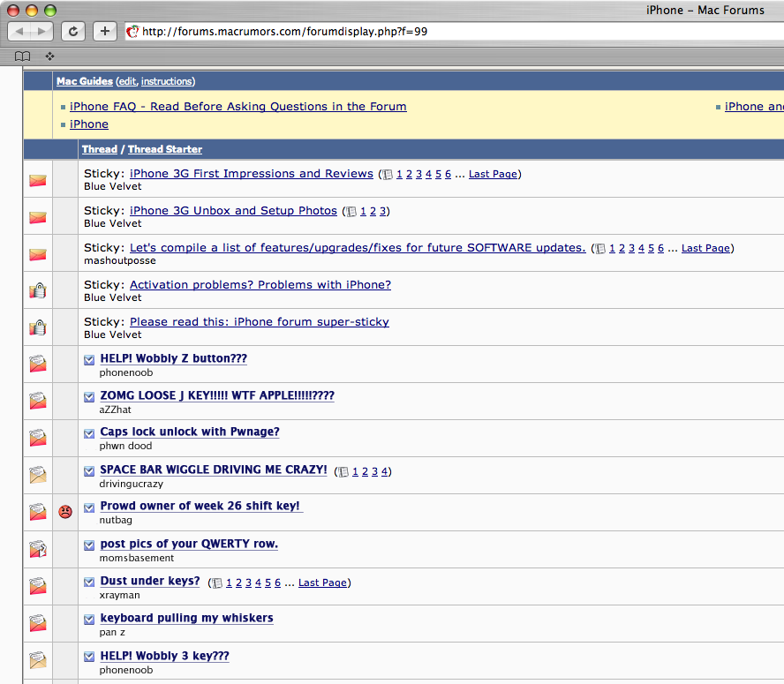The height and width of the screenshot is (684, 784).
Task: Go to page 4 of SPACE BAR WIGGLE thread
Action: (x=384, y=471)
